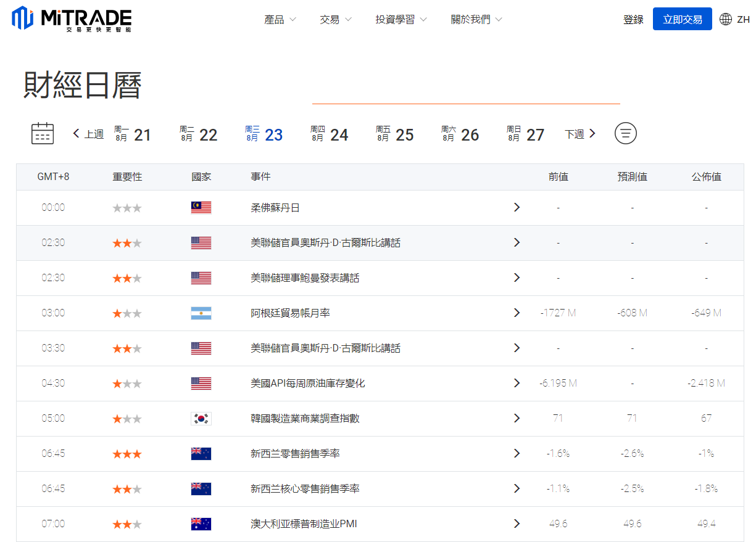The height and width of the screenshot is (542, 756).
Task: Expand the 產品 dropdown menu
Action: (280, 20)
